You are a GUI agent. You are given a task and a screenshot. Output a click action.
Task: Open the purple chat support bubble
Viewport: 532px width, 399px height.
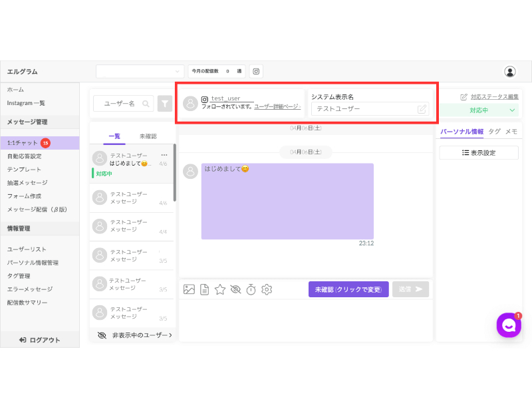[x=509, y=325]
